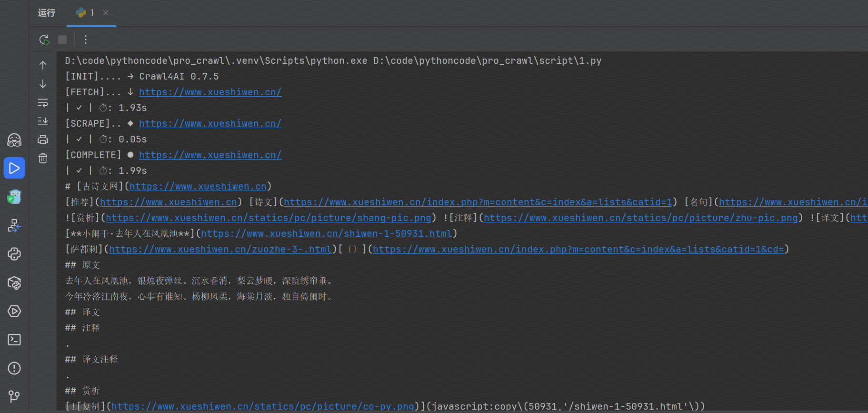Click the '[INIT].... → Crawl4AI 0.7.5' line
This screenshot has height=413, width=868.
[x=142, y=76]
